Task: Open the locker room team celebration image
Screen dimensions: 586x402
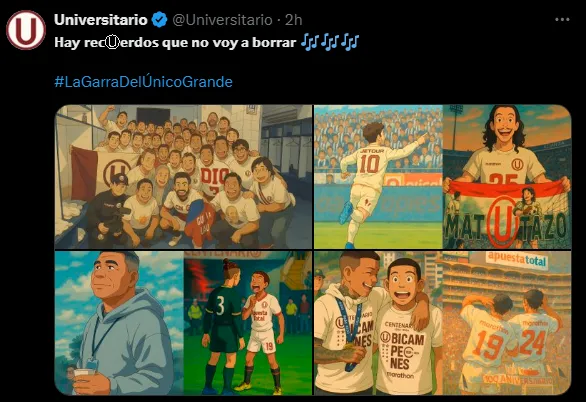Action: pyautogui.click(x=183, y=177)
